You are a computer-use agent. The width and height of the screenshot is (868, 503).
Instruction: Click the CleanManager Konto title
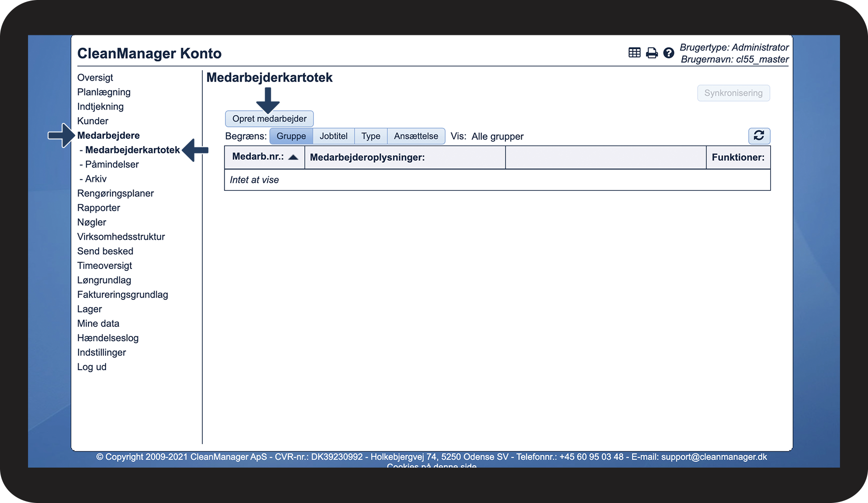click(x=149, y=53)
